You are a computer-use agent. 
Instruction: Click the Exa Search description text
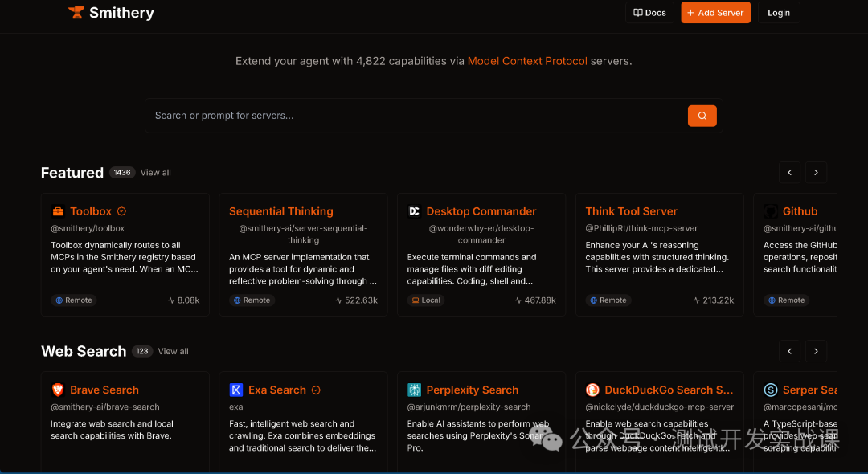click(x=303, y=435)
